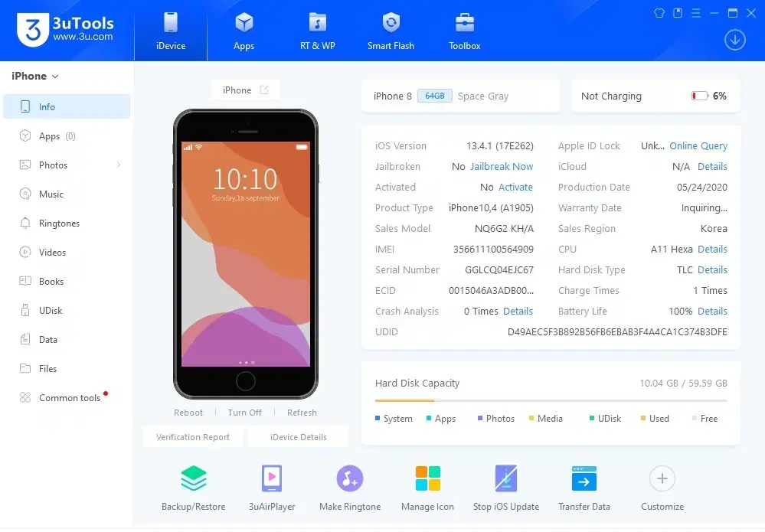Open Files in the sidebar
Viewport: 765px width, 532px height.
(x=67, y=369)
